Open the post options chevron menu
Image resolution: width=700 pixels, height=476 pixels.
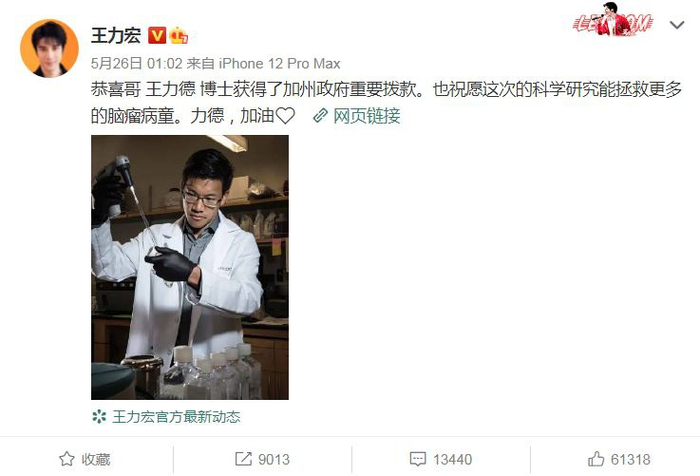tap(677, 25)
